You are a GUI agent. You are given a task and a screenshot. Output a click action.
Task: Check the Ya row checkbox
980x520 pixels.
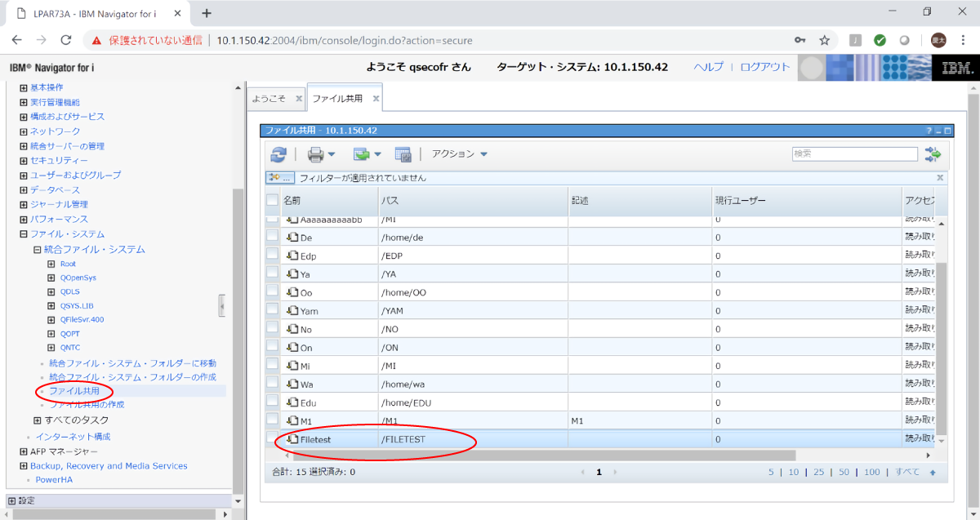point(272,273)
